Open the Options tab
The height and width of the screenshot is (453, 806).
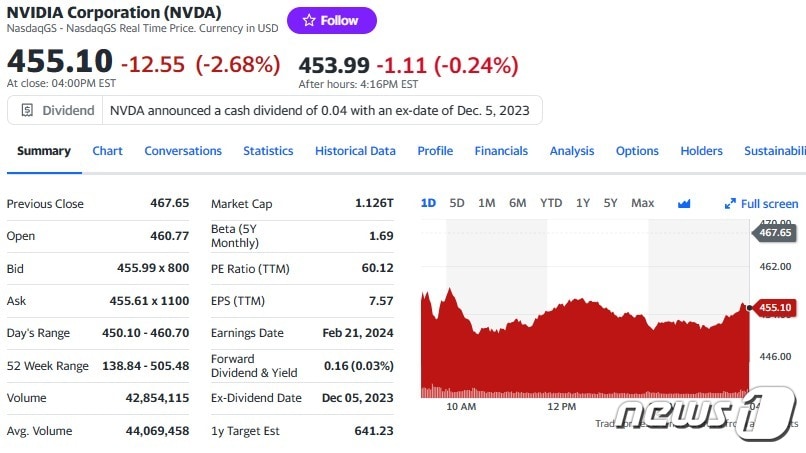tap(637, 151)
